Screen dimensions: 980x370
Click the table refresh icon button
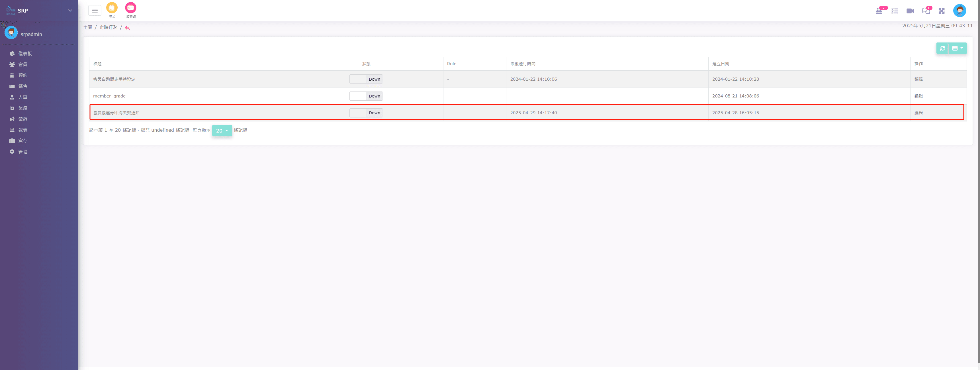pyautogui.click(x=942, y=48)
